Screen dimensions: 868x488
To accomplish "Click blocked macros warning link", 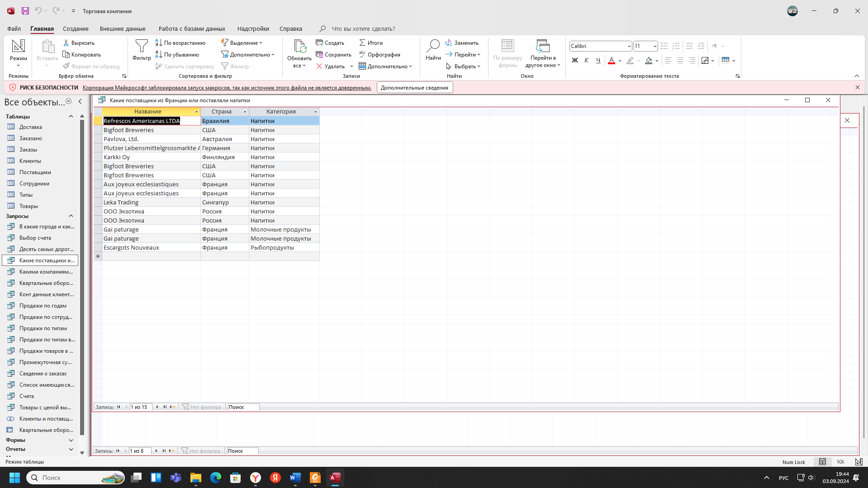I will (227, 88).
